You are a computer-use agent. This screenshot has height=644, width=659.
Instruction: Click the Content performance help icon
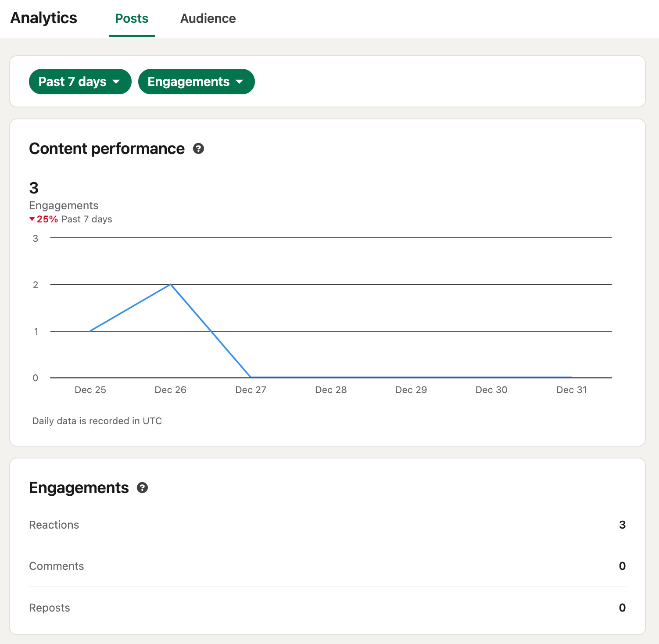click(x=198, y=149)
